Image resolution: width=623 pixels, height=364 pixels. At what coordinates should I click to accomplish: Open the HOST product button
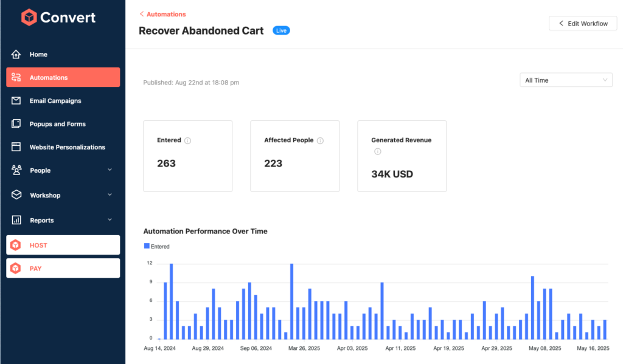(x=63, y=245)
